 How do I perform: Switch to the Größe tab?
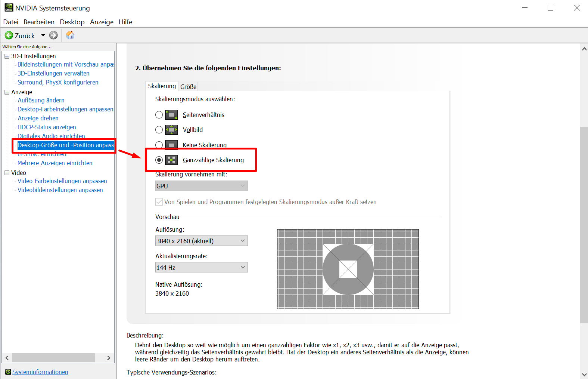point(188,87)
